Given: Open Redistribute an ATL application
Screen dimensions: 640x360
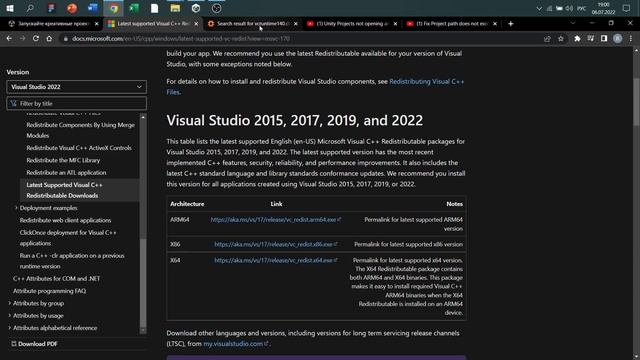Looking at the screenshot, I should coord(66,172).
